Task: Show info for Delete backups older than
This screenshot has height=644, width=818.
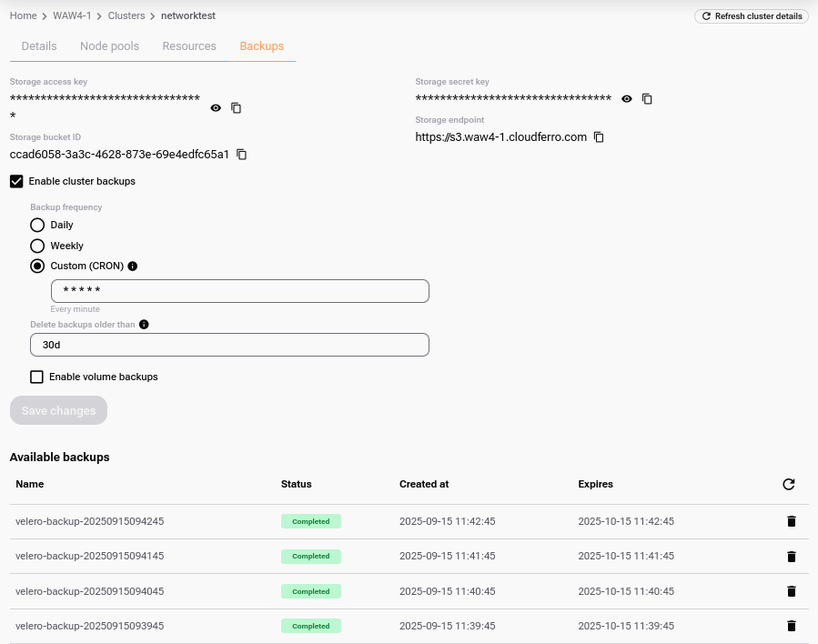Action: (x=144, y=324)
